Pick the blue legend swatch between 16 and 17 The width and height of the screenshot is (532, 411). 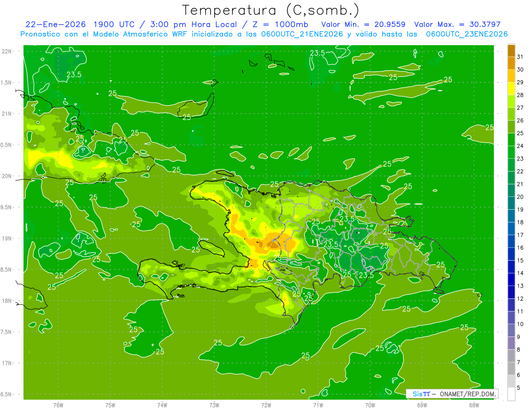(511, 241)
